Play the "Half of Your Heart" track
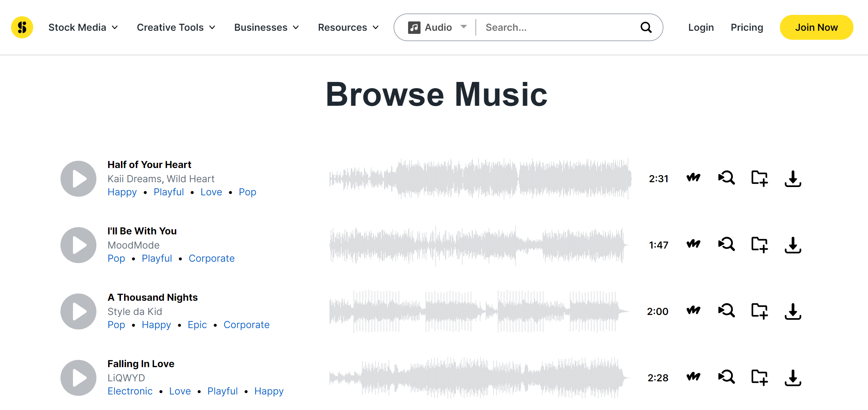Image resolution: width=868 pixels, height=410 pixels. tap(78, 179)
